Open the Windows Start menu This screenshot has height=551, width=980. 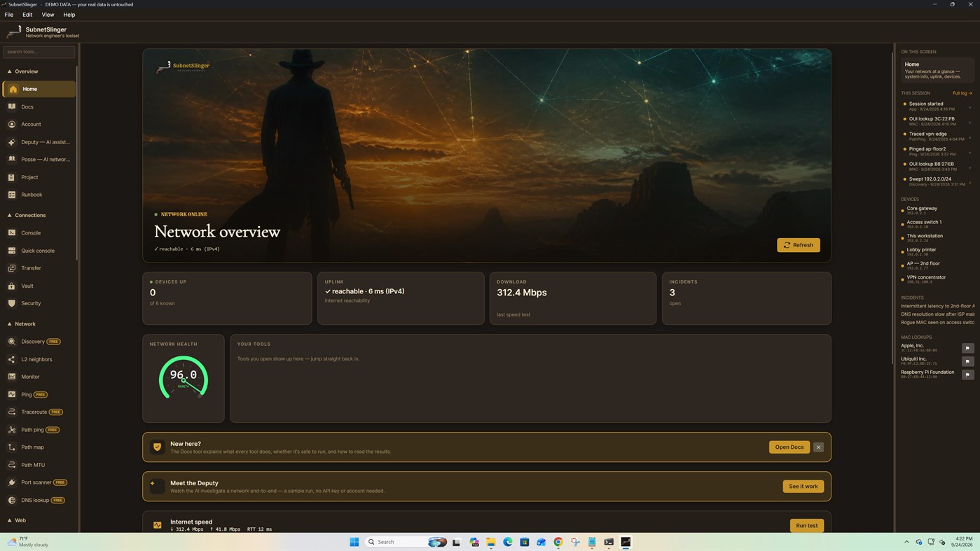pyautogui.click(x=354, y=542)
